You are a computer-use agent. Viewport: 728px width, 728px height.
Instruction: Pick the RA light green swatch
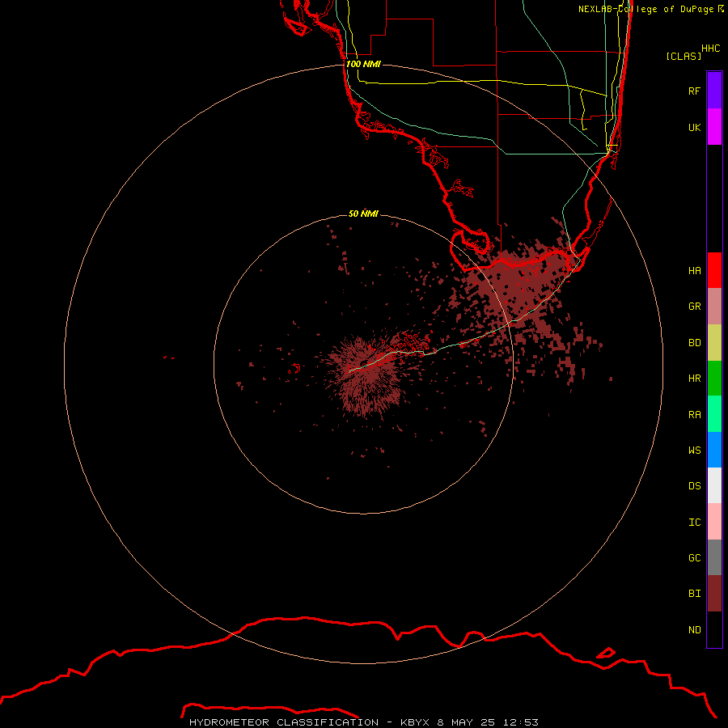[714, 414]
